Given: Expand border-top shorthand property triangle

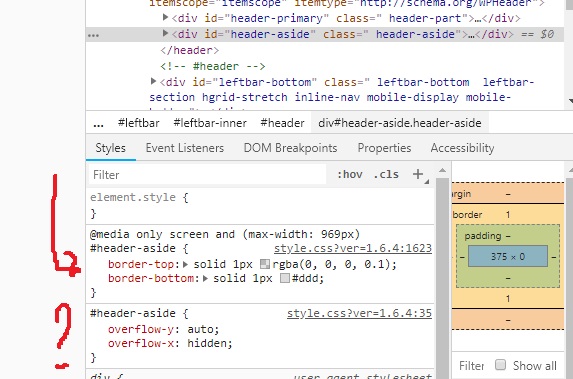Looking at the screenshot, I should pos(185,264).
